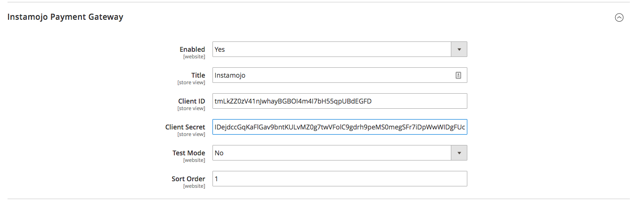Focus the Title field containing Instamojo
644x201 pixels.
tap(340, 75)
